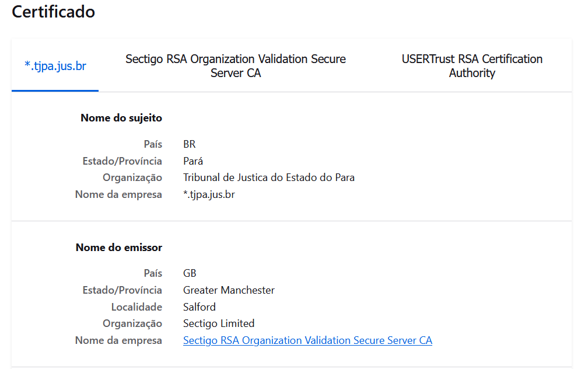Click the Localidade field label
The image size is (588, 369).
136,307
